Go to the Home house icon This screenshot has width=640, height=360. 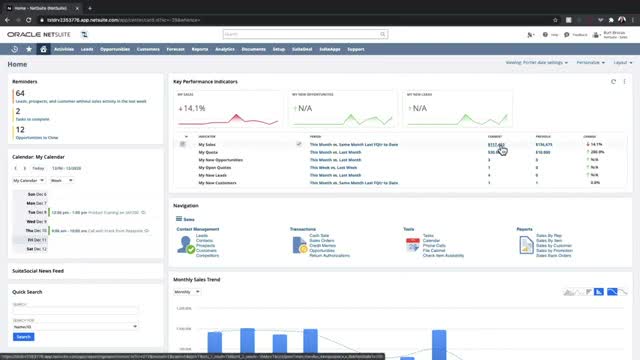click(43, 49)
